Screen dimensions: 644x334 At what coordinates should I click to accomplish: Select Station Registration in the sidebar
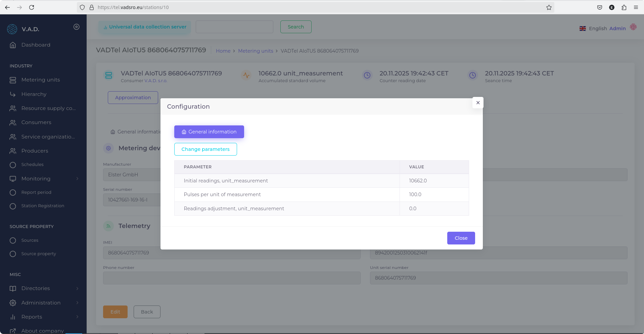[43, 206]
